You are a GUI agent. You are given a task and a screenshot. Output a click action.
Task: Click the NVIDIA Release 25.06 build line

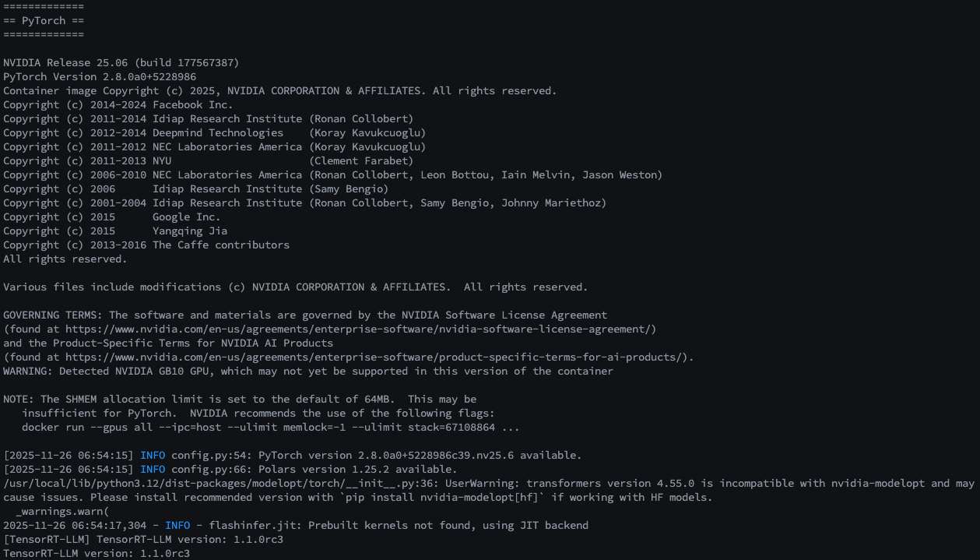pos(121,62)
